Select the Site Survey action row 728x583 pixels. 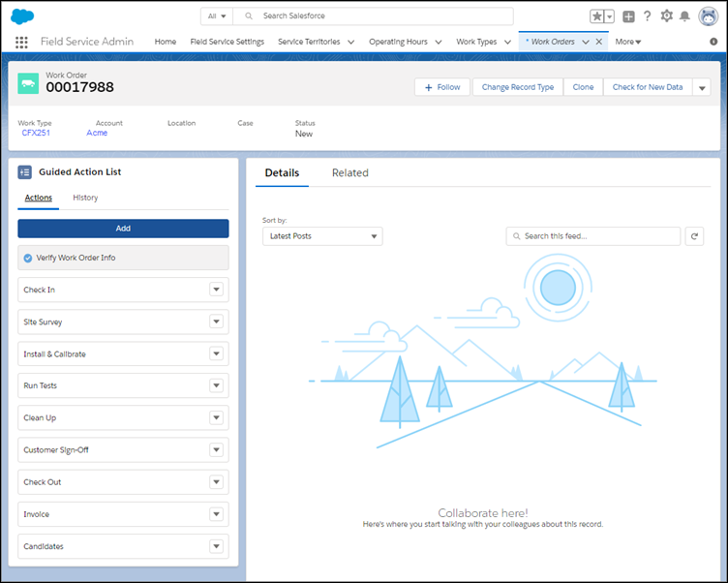coord(123,322)
